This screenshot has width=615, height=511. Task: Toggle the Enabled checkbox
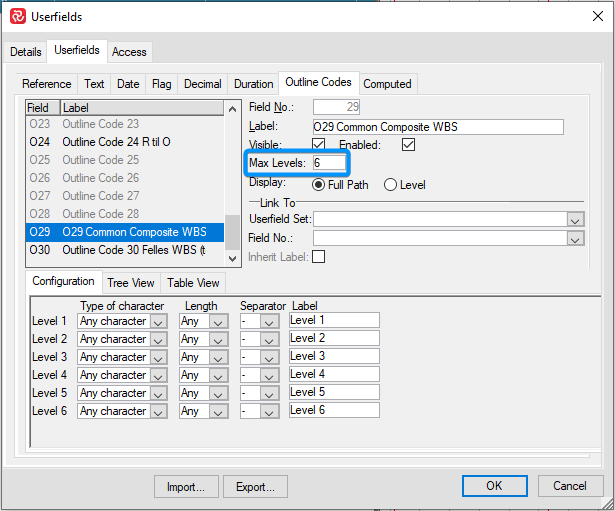tap(407, 145)
